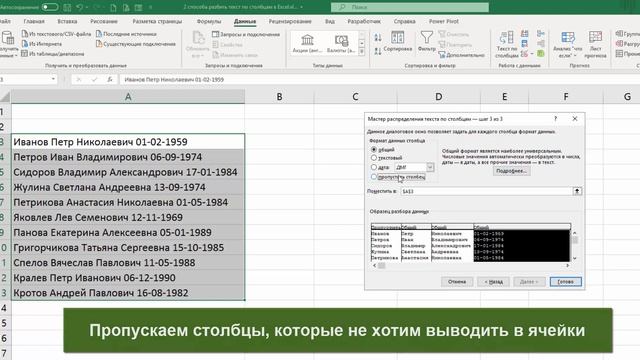Open the Name Box dropdown arrow

(53, 79)
